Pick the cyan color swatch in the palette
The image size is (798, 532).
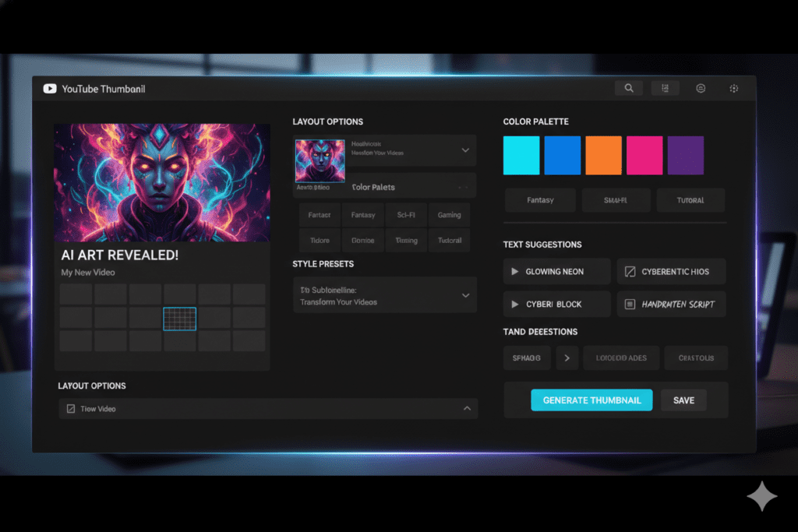(521, 155)
